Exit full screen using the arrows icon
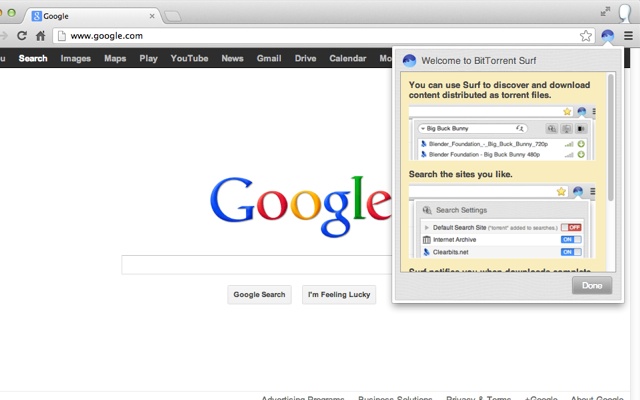Image resolution: width=640 pixels, height=400 pixels. point(605,12)
